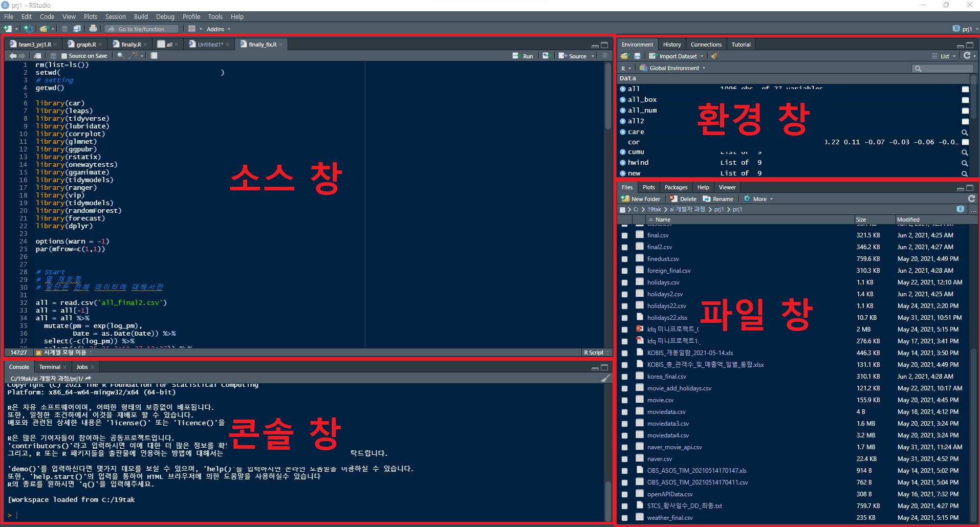This screenshot has height=527, width=980.
Task: Click the New File icon
Action: (x=8, y=29)
